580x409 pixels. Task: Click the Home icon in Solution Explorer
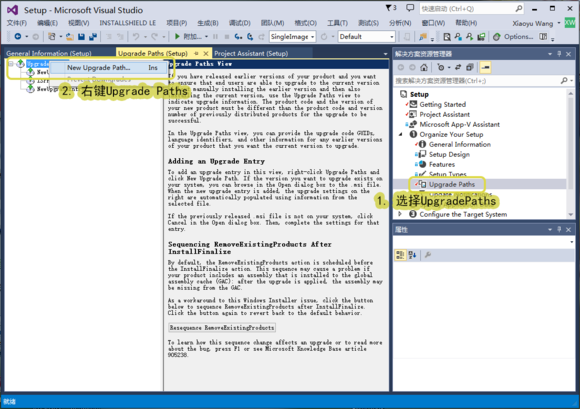coord(424,67)
